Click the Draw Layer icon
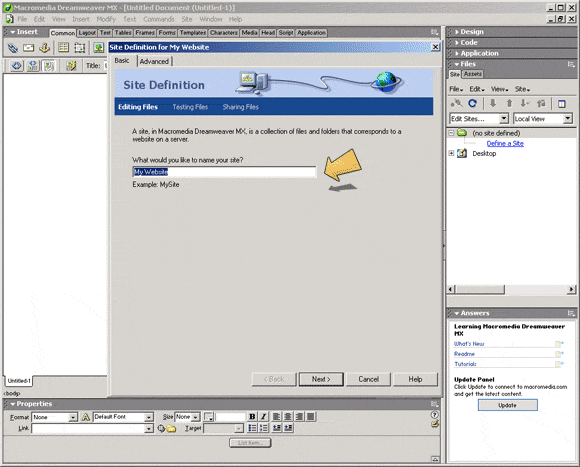The image size is (580, 467). tap(80, 48)
